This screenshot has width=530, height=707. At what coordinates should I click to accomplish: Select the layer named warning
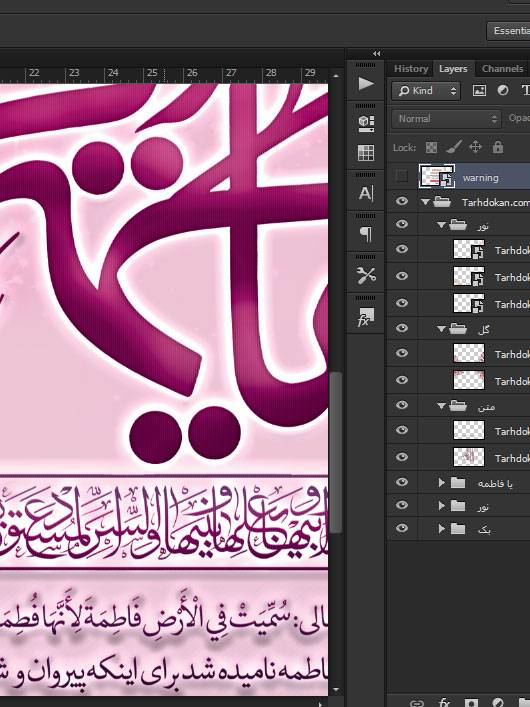[480, 178]
